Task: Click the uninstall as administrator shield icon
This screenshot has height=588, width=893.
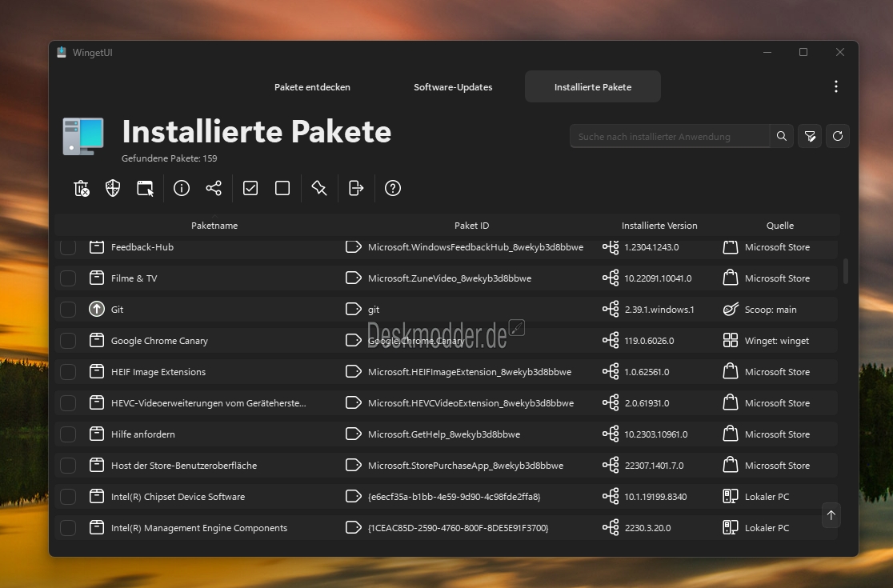Action: coord(113,188)
